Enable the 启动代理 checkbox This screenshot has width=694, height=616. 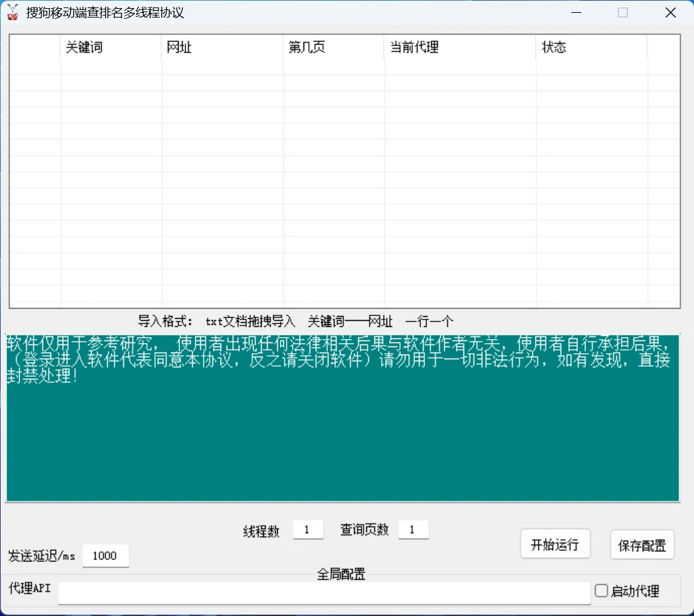tap(601, 590)
